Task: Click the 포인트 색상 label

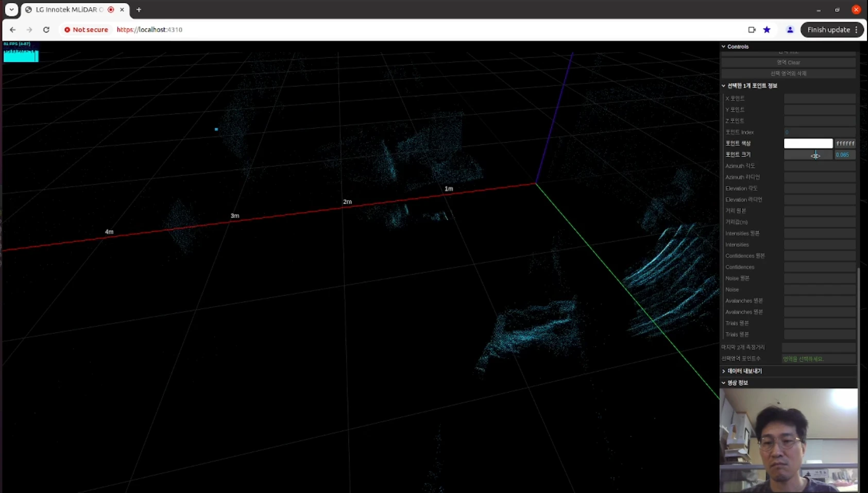Action: click(738, 143)
